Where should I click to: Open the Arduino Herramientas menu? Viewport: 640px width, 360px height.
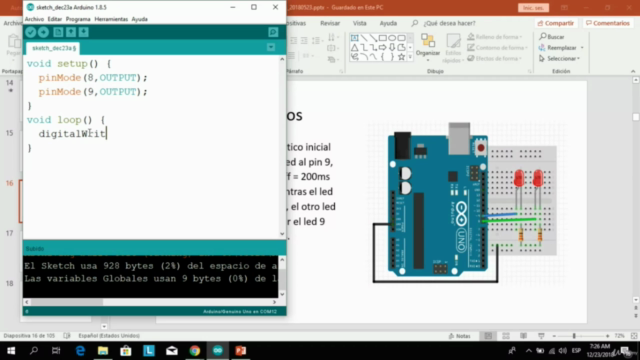pos(111,19)
